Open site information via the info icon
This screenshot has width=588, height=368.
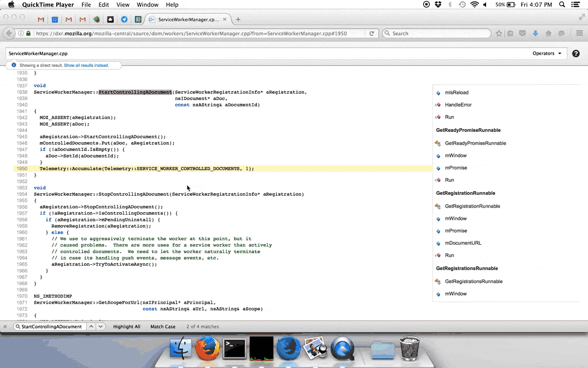tap(21, 33)
